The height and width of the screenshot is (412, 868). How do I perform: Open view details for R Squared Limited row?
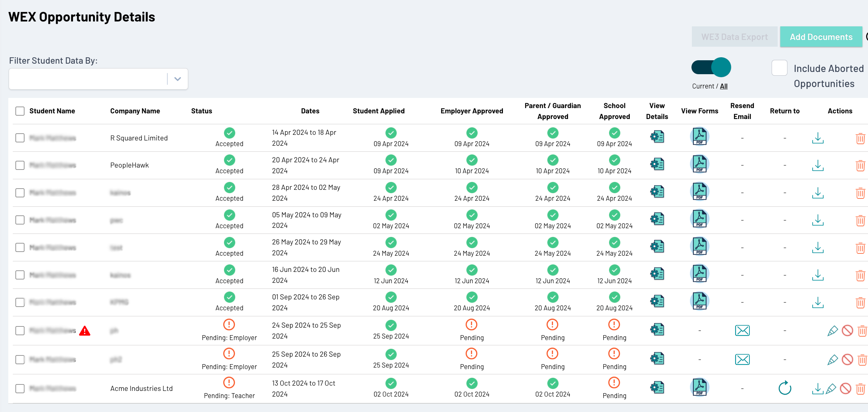coord(657,137)
